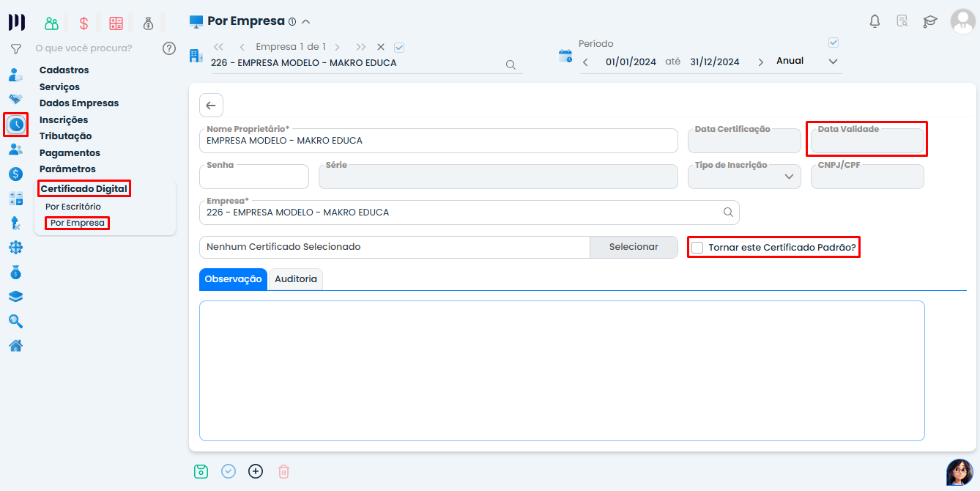
Task: Click the red trash delete icon
Action: [283, 471]
